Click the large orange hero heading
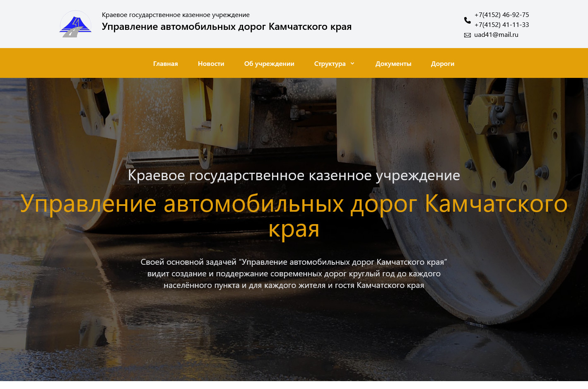The width and height of the screenshot is (588, 389). 294,216
